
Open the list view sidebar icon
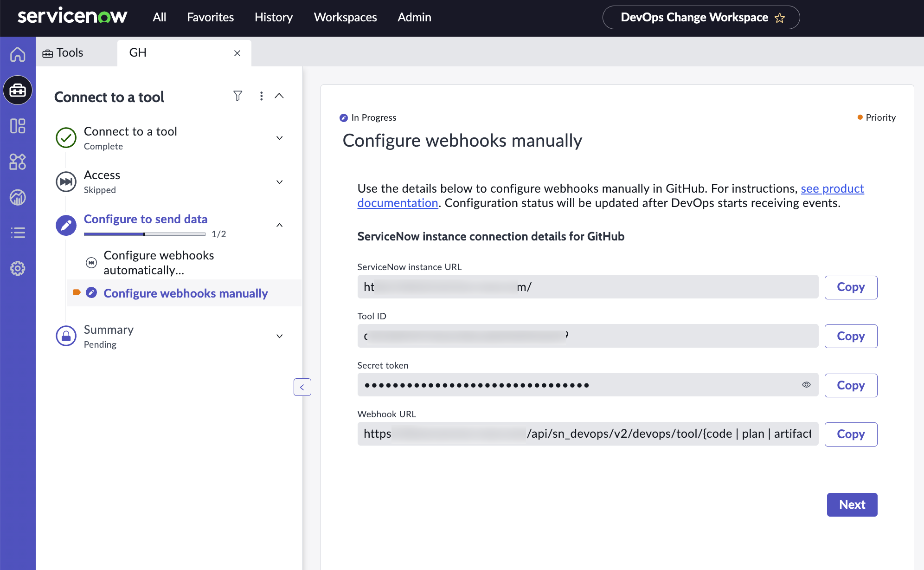[x=18, y=233]
